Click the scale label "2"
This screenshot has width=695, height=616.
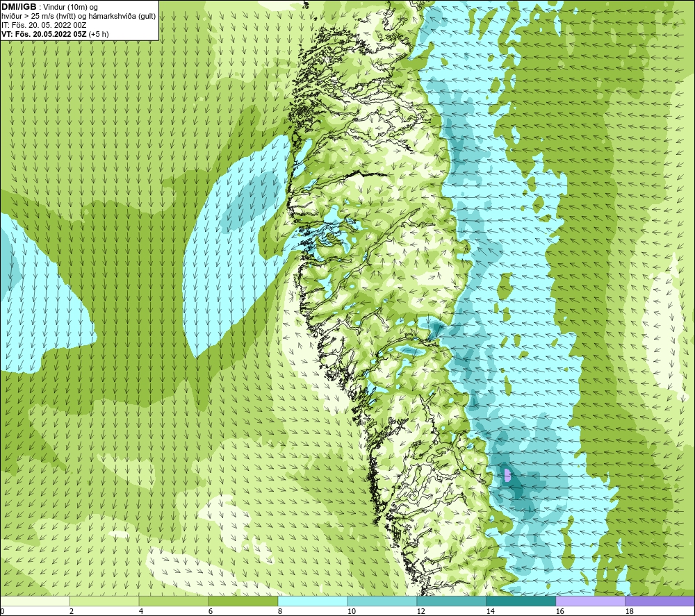(x=72, y=611)
